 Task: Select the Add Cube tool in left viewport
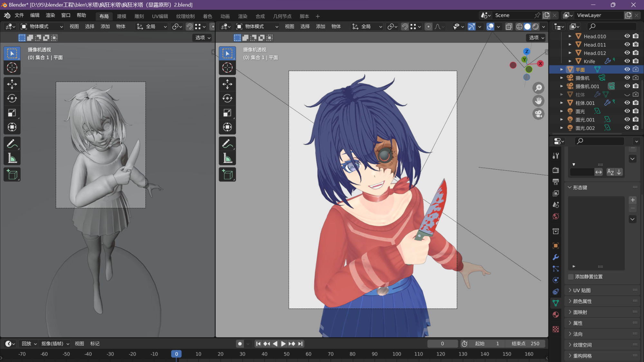[x=12, y=174]
